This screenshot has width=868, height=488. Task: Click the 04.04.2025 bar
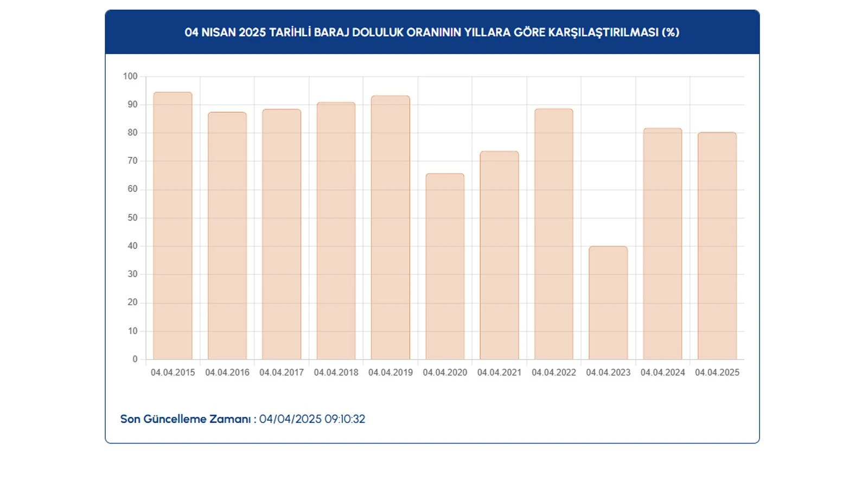point(717,246)
